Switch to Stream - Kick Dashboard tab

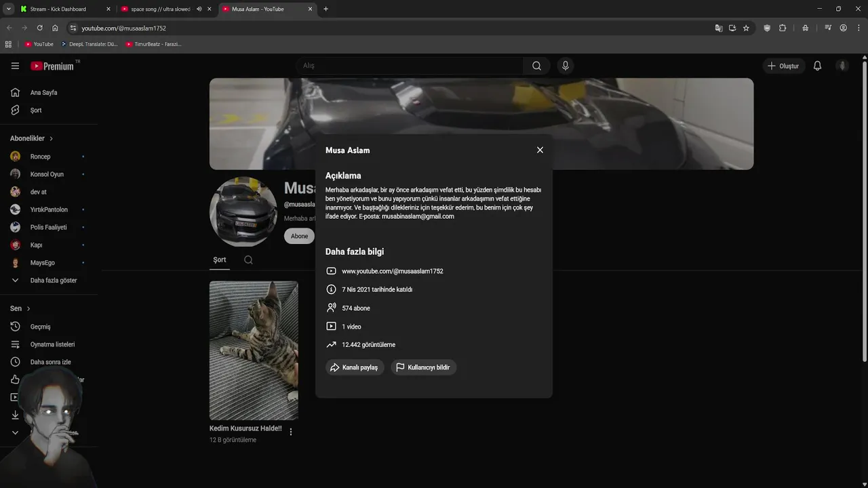[x=65, y=9]
